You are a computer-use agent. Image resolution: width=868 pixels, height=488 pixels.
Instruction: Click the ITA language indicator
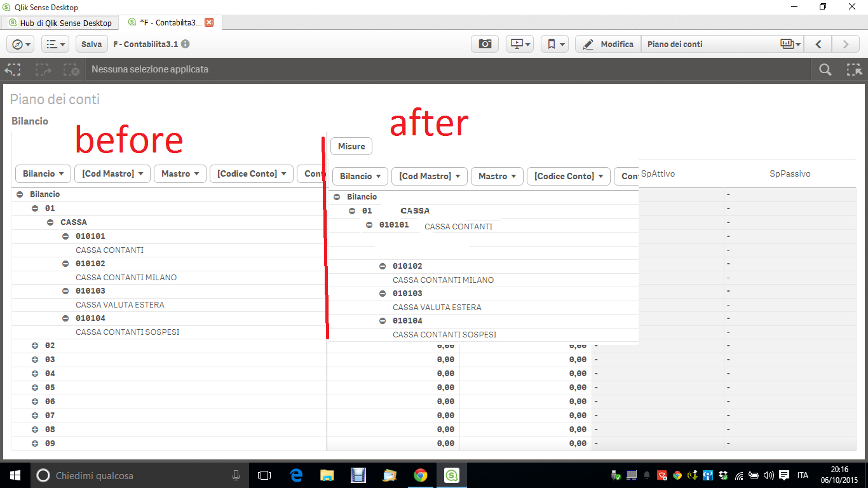803,475
